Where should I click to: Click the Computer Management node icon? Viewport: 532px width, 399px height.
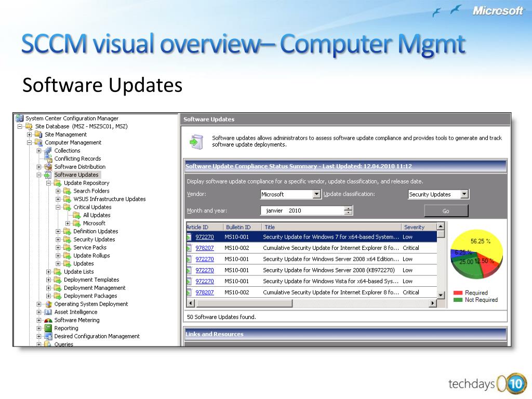click(x=38, y=142)
